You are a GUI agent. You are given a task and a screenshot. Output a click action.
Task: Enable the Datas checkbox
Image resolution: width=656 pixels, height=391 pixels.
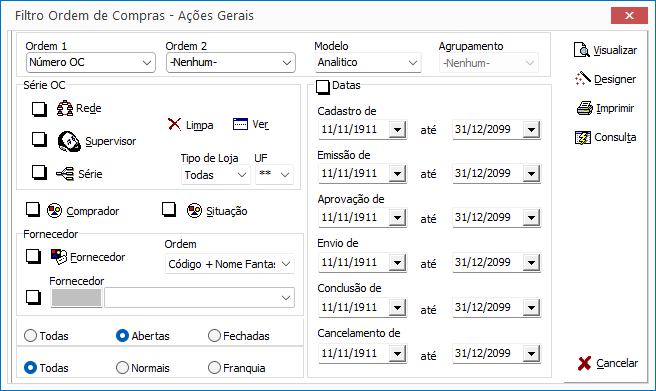[323, 87]
